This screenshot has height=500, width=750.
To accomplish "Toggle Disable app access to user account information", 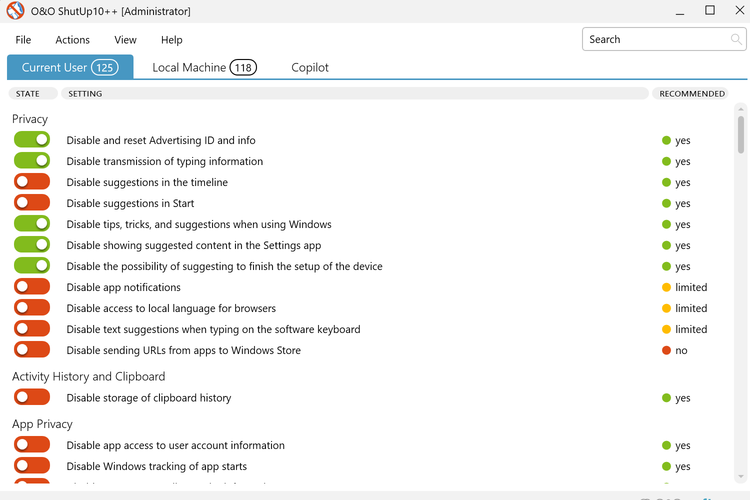I will (32, 445).
